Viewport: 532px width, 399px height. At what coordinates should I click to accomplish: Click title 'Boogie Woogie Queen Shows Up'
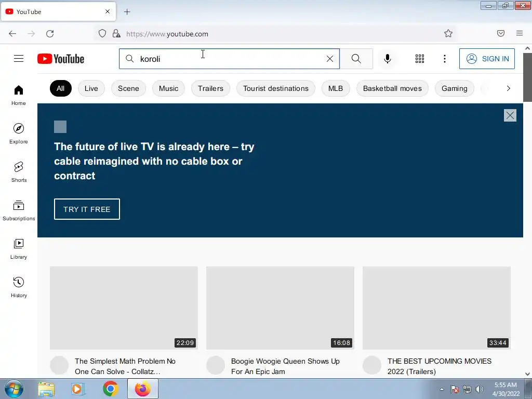point(285,366)
